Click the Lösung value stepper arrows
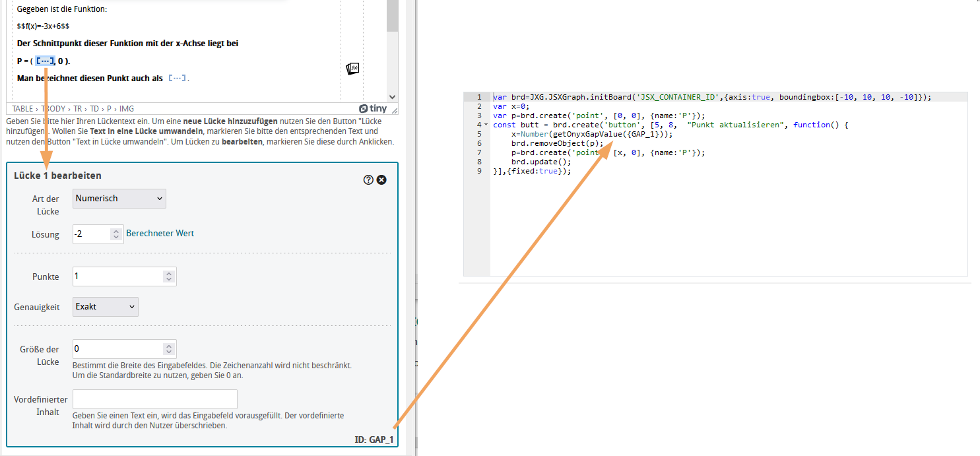Screen dimensions: 980x456 pyautogui.click(x=117, y=234)
